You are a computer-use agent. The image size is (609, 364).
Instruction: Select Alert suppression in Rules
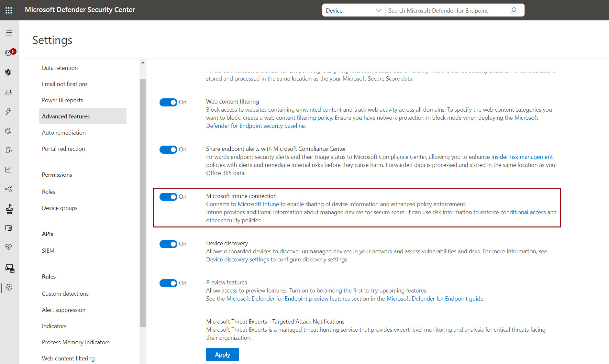[64, 310]
